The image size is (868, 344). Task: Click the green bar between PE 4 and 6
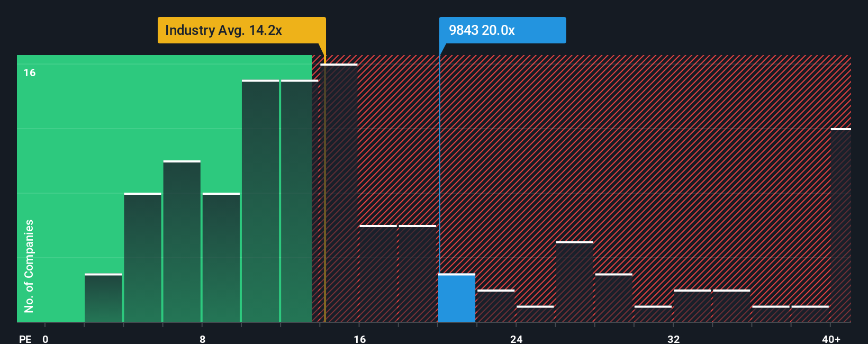click(x=142, y=258)
